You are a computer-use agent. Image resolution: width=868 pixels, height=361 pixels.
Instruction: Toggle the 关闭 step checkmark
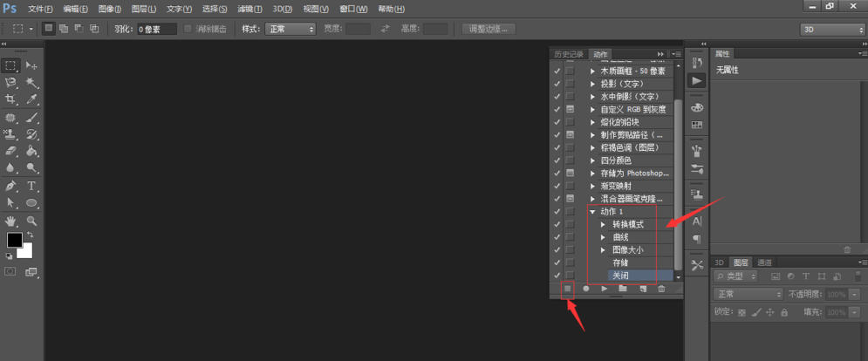pyautogui.click(x=557, y=275)
